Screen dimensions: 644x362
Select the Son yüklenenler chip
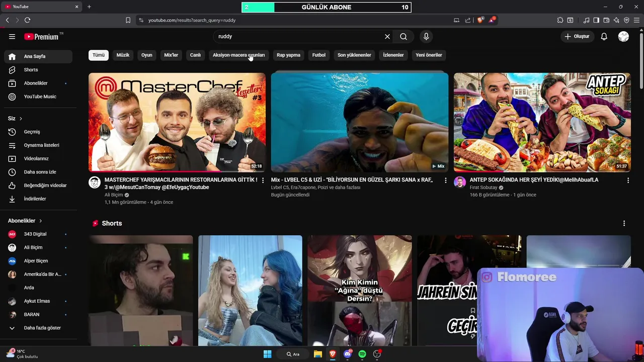[354, 55]
